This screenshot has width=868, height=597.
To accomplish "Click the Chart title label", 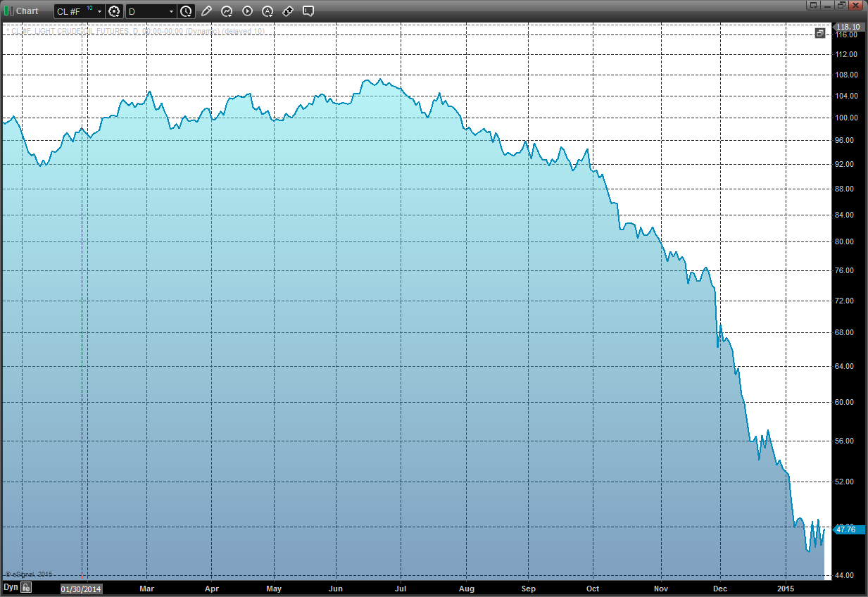I will (27, 11).
